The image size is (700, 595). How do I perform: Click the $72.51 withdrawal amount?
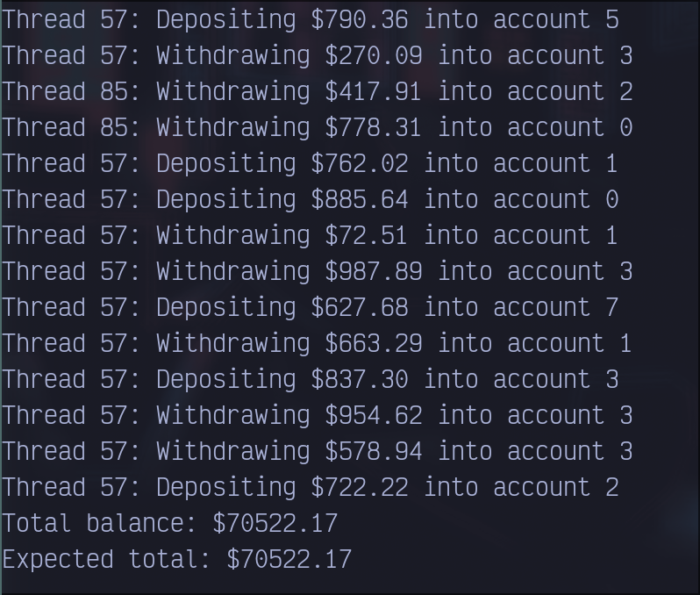(x=367, y=235)
